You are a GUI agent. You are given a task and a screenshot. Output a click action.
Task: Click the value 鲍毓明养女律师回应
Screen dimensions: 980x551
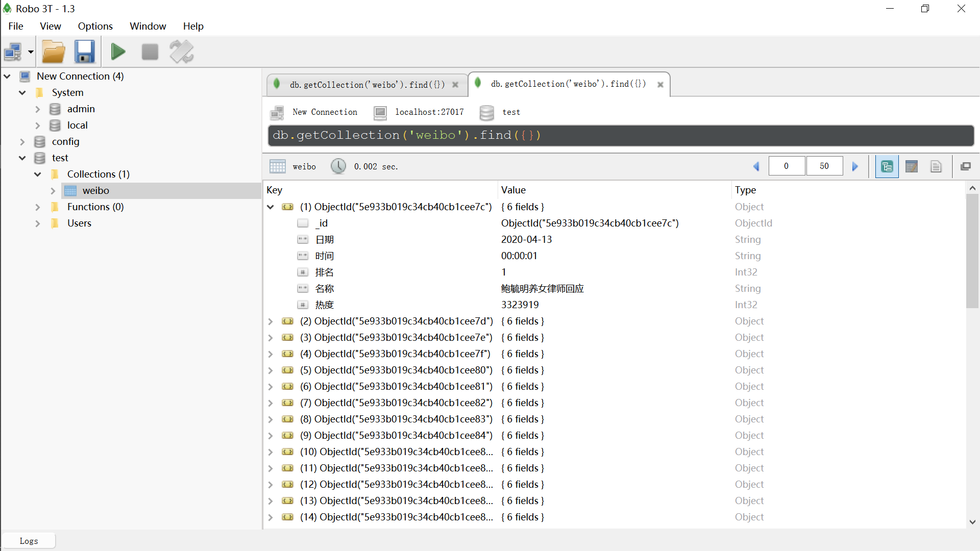(542, 288)
